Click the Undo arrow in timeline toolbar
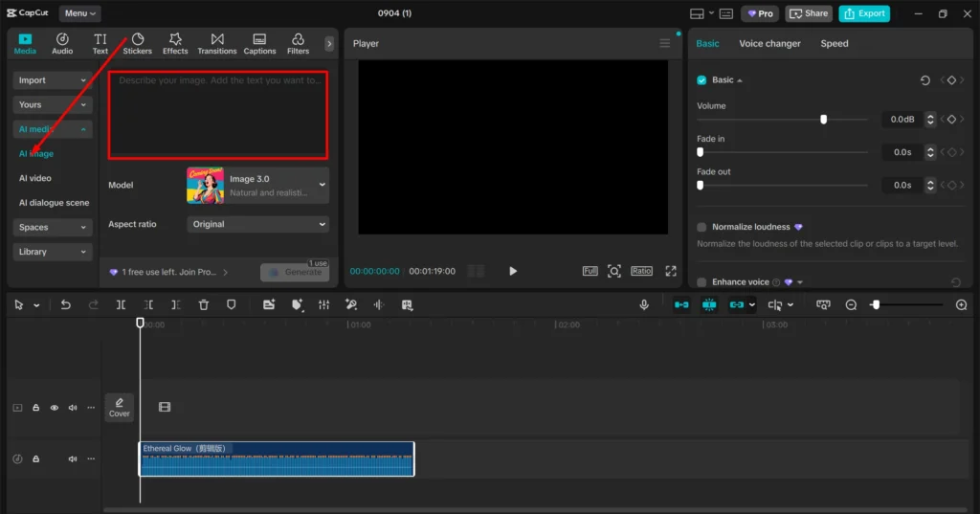Image resolution: width=980 pixels, height=514 pixels. [x=65, y=304]
